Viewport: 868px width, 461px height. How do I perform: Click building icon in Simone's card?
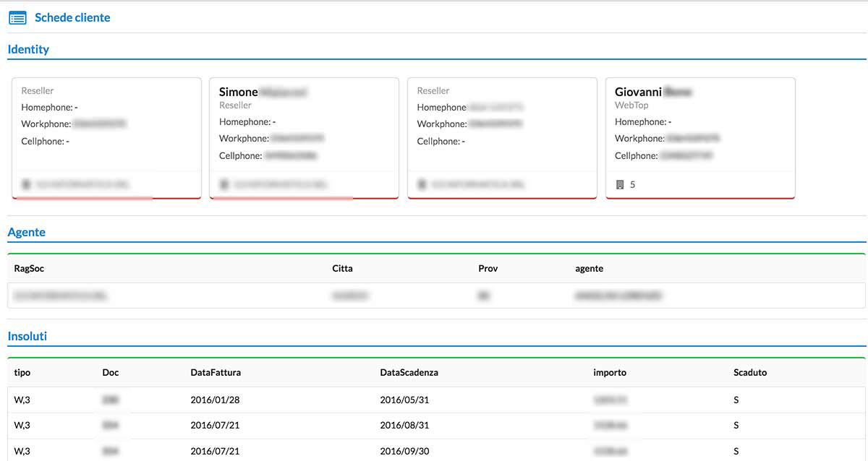(224, 185)
